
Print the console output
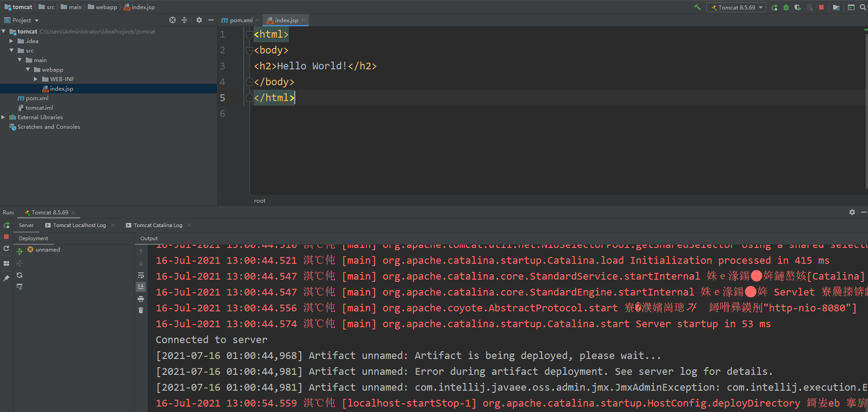coord(141,299)
